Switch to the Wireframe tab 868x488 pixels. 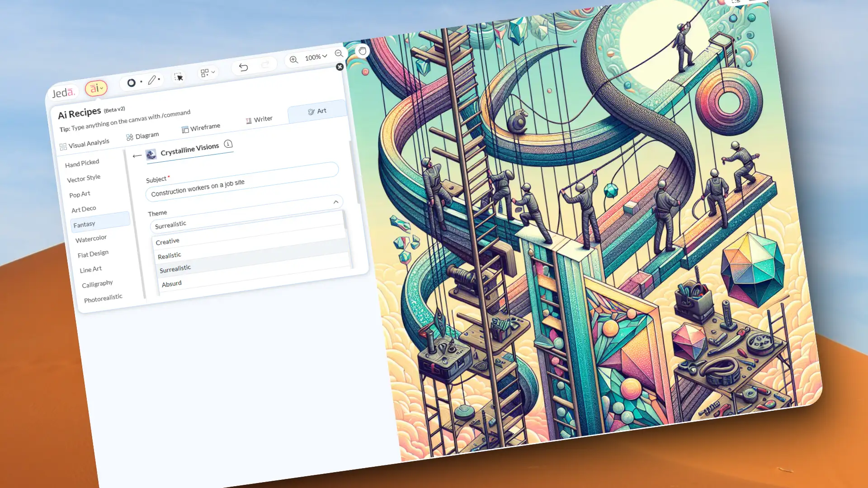click(x=201, y=128)
